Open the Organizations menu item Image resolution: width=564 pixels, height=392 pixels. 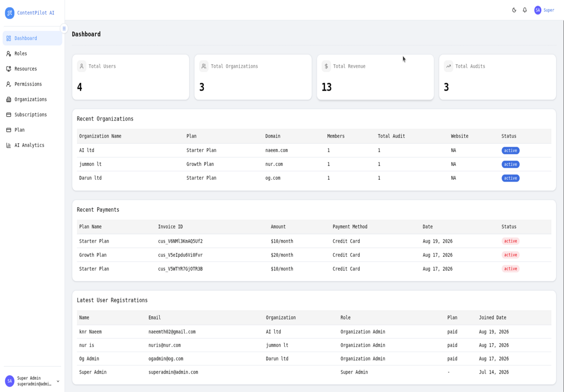click(x=32, y=100)
